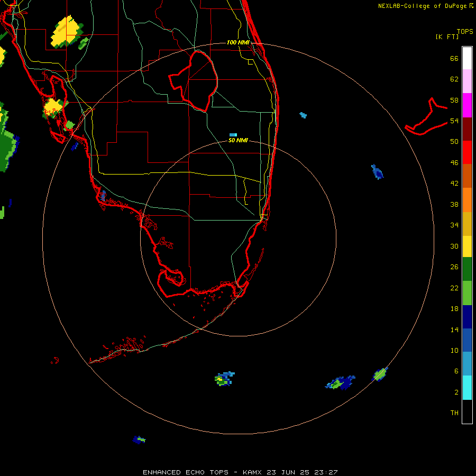Screen dimensions: 476x476
Task: Click the black TH threshold legend swatch
Action: click(x=467, y=411)
